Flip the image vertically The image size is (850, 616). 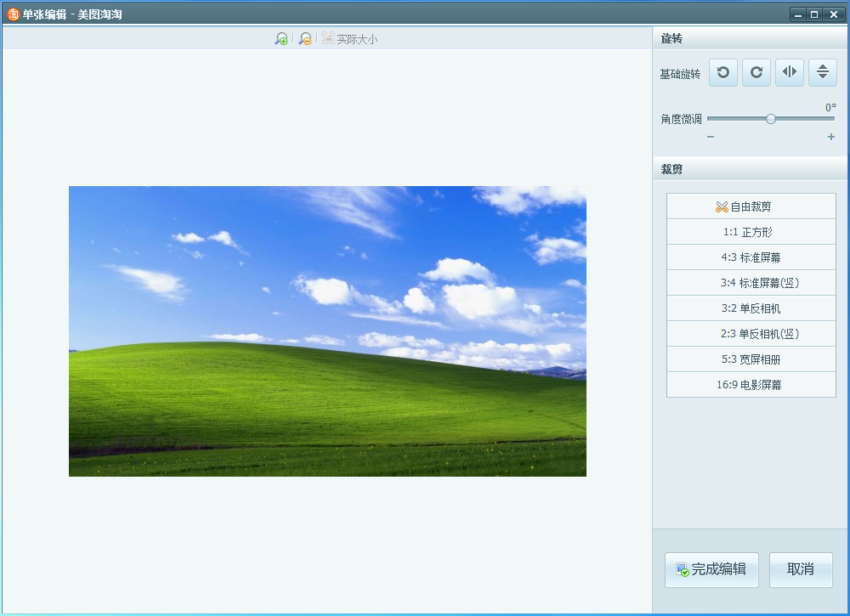[822, 72]
